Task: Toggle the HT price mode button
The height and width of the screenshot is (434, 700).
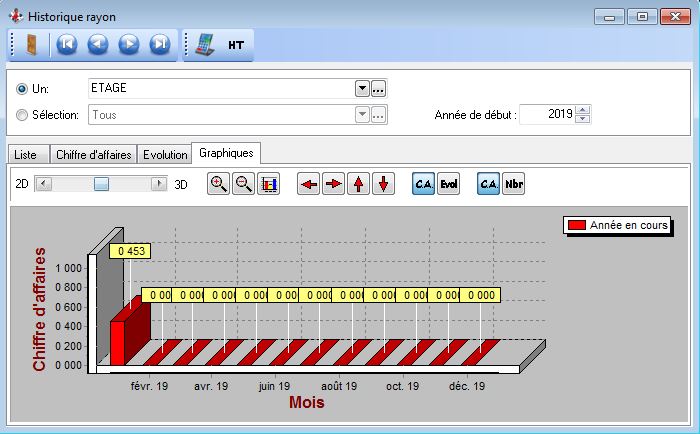Action: click(x=237, y=45)
